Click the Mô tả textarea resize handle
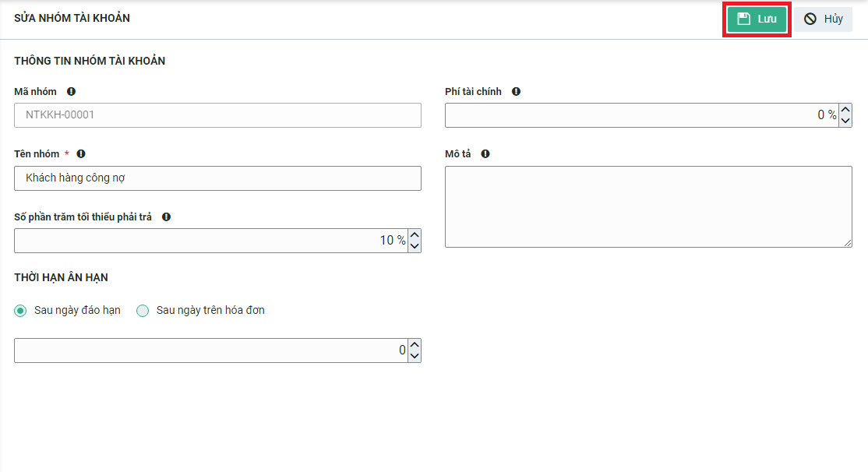 coord(848,243)
